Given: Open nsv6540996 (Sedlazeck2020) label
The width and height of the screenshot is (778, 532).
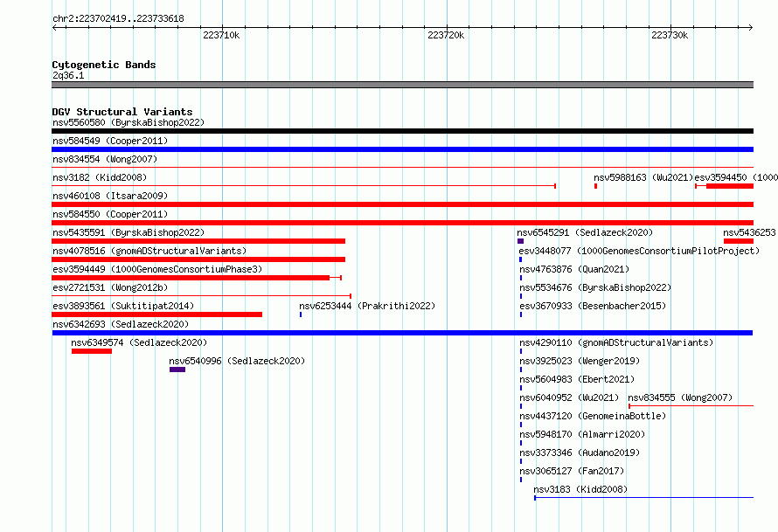Looking at the screenshot, I should coord(237,361).
